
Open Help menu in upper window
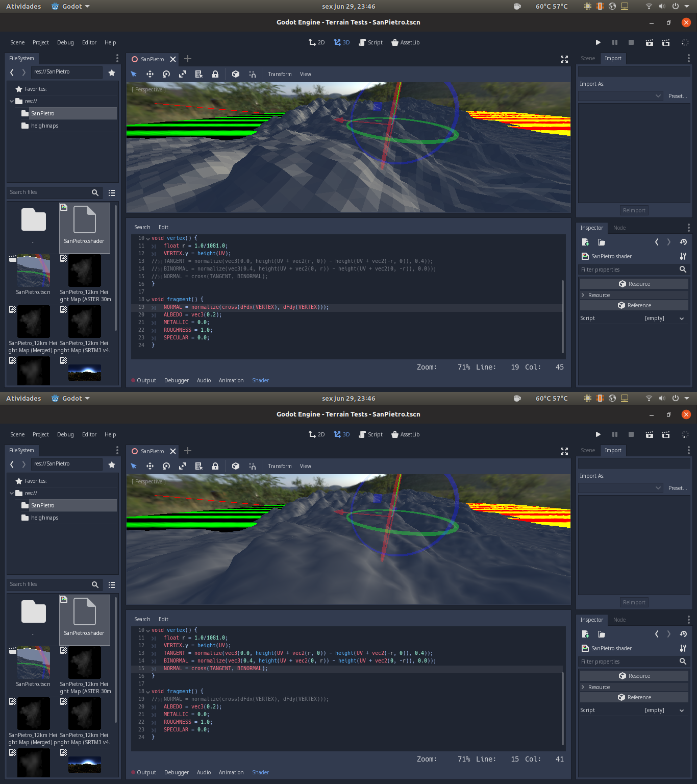click(110, 42)
